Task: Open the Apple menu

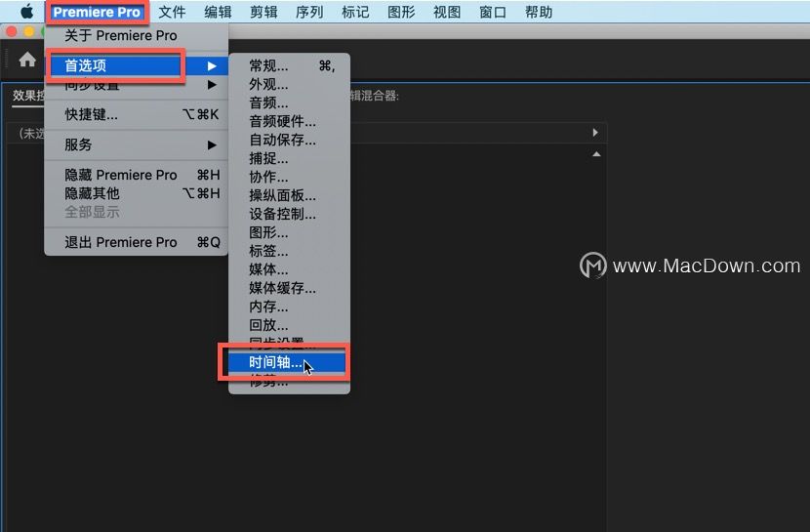Action: (x=27, y=12)
